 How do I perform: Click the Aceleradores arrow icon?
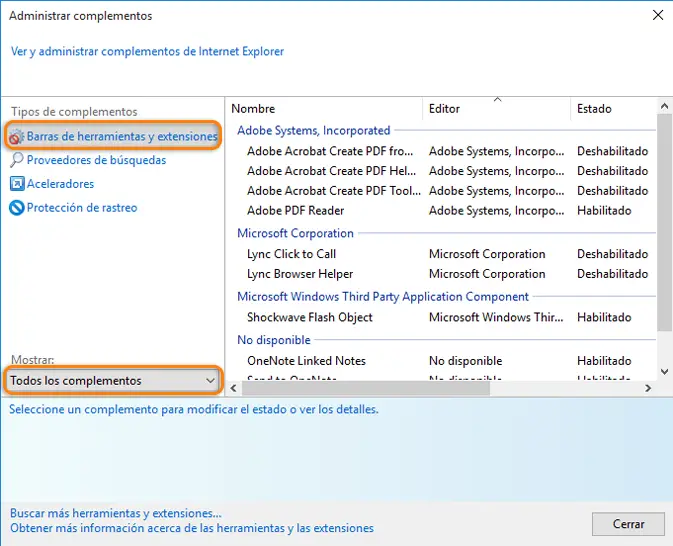click(17, 184)
